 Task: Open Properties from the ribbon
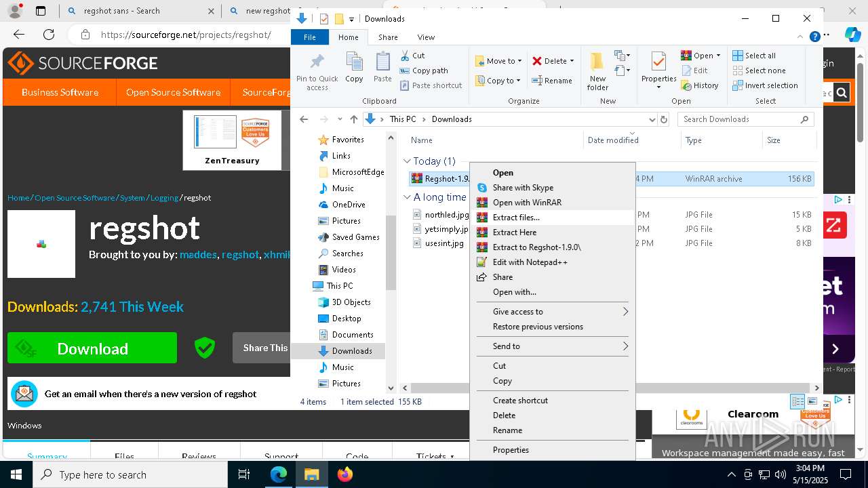pos(658,71)
